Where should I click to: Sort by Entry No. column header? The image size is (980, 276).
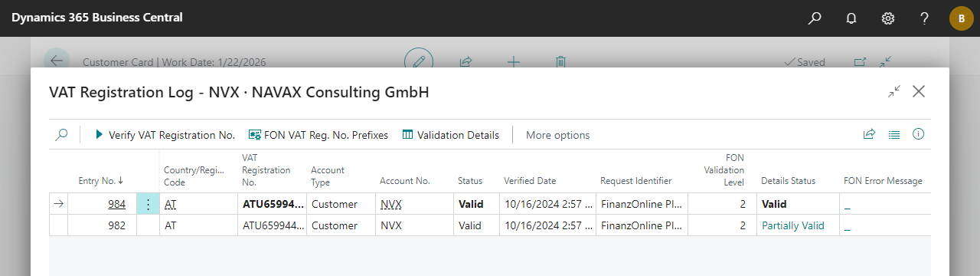point(101,181)
